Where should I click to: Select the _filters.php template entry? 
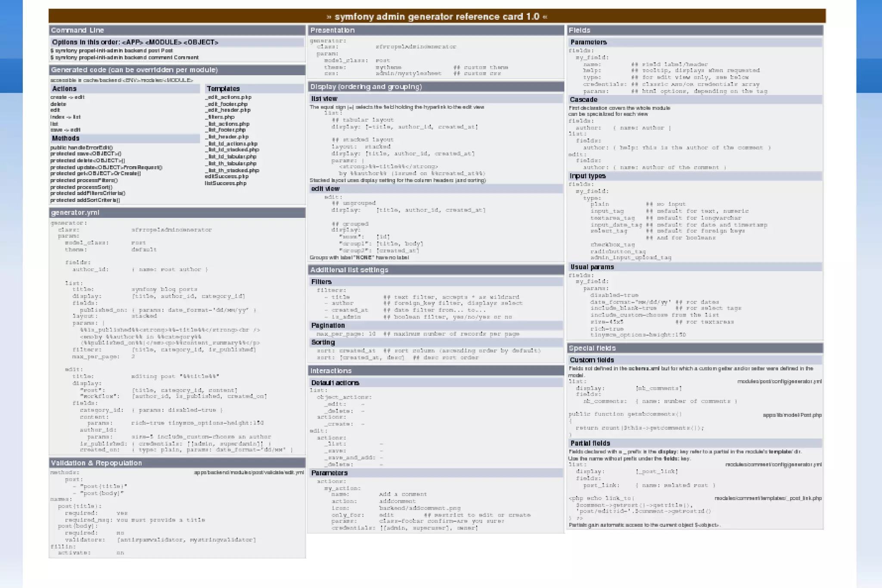(220, 117)
